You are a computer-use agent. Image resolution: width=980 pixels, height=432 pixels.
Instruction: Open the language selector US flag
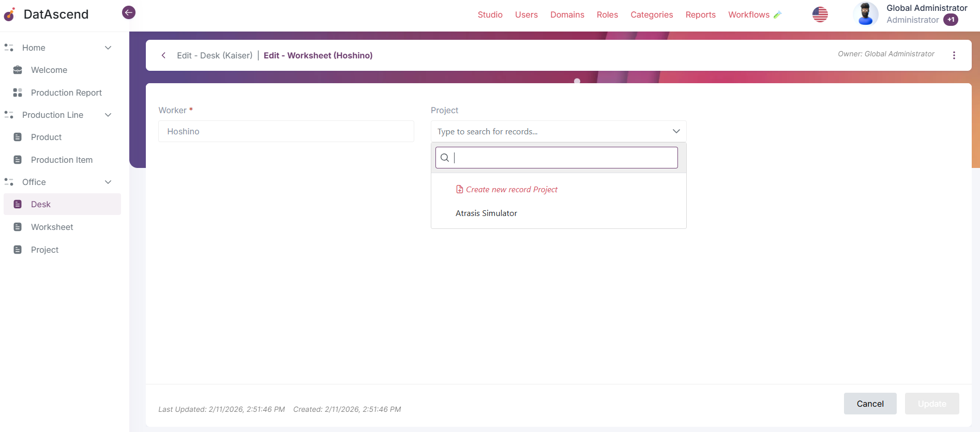coord(820,14)
